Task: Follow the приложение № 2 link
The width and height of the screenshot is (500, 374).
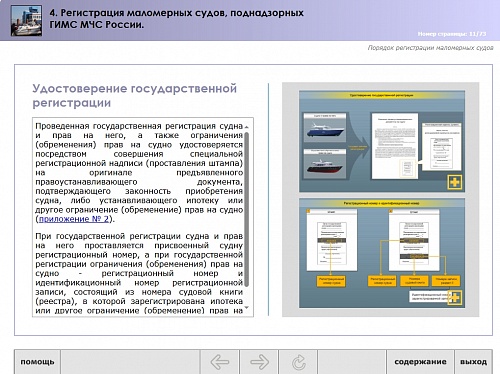Action: tap(74, 219)
